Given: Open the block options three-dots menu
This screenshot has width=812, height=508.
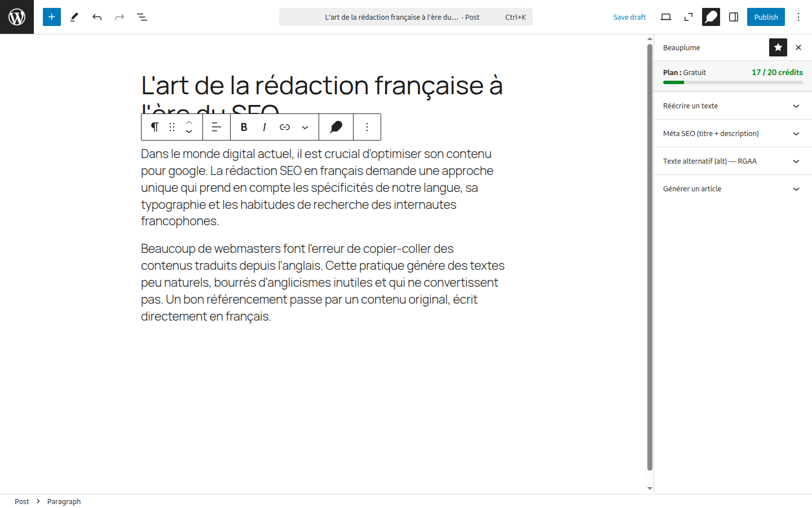Looking at the screenshot, I should point(367,127).
